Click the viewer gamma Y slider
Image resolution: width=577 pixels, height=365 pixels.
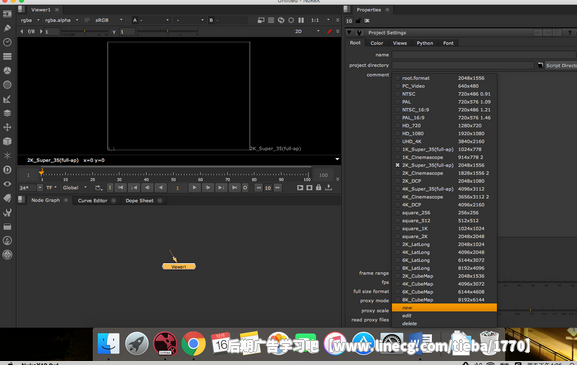tap(168, 32)
